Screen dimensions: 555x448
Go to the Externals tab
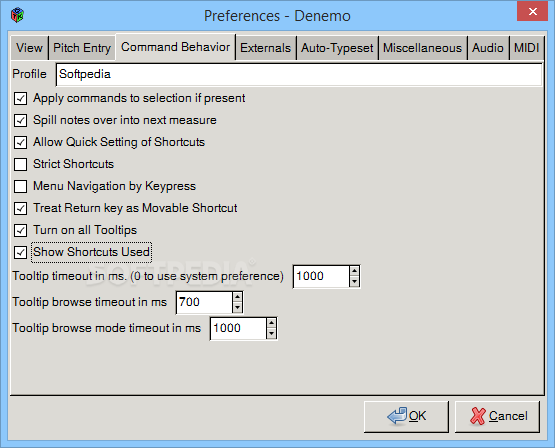point(265,48)
